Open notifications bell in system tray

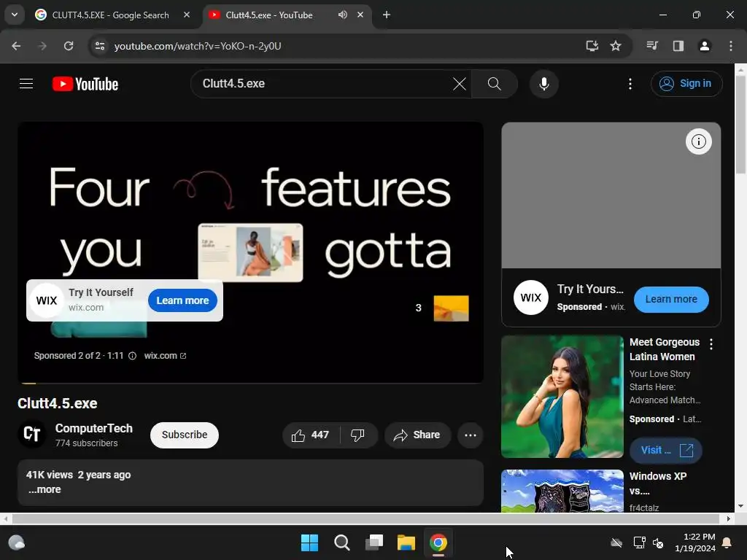(727, 542)
